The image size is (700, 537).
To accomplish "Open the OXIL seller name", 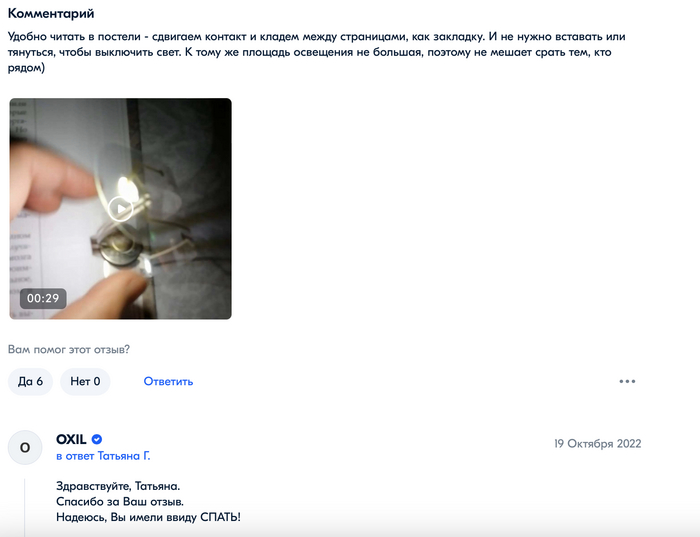I will click(x=71, y=439).
